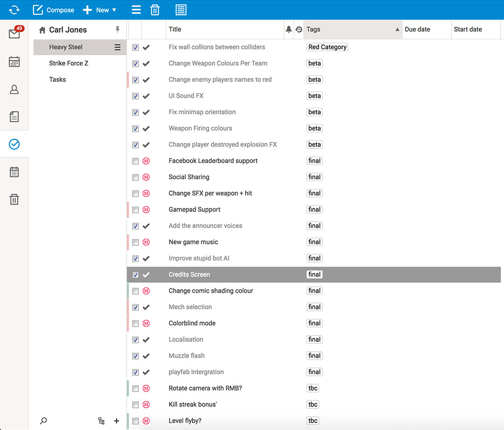Image resolution: width=504 pixels, height=430 pixels.
Task: Select task Change player destroyed explosion FX
Action: [222, 144]
